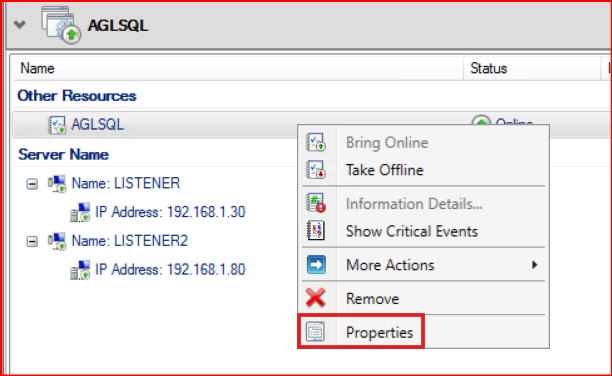Collapse the LISTENER2 tree node
This screenshot has width=612, height=376.
pos(32,241)
